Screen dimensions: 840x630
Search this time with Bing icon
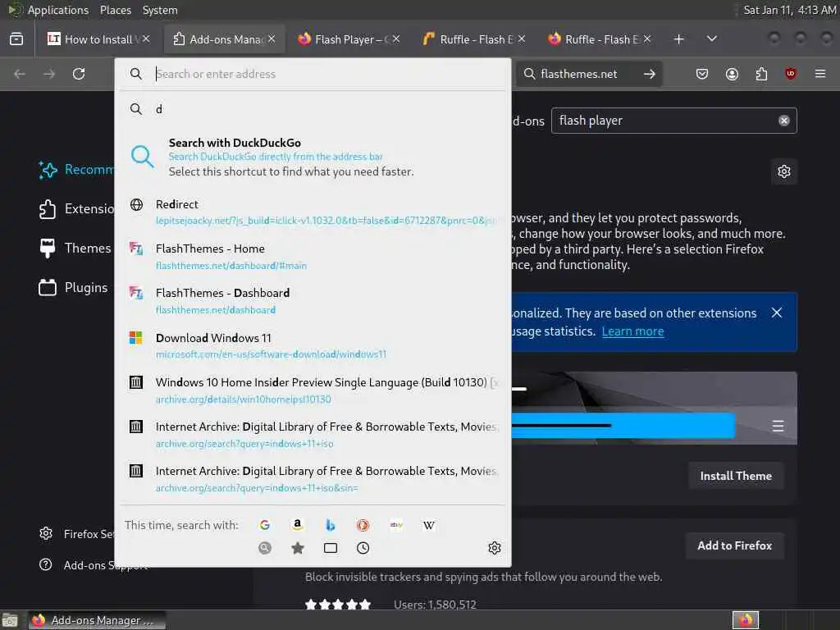[331, 525]
